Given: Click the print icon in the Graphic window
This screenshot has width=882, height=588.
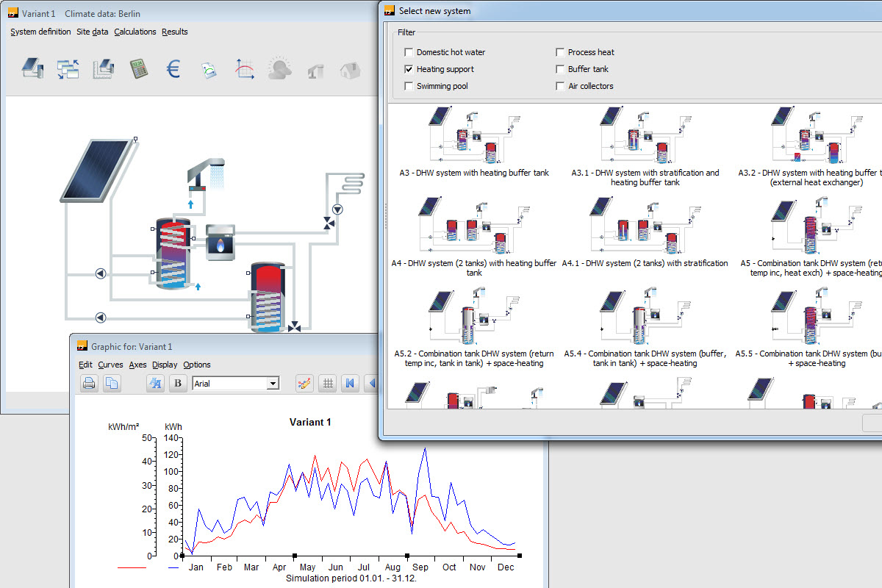Looking at the screenshot, I should pyautogui.click(x=89, y=383).
